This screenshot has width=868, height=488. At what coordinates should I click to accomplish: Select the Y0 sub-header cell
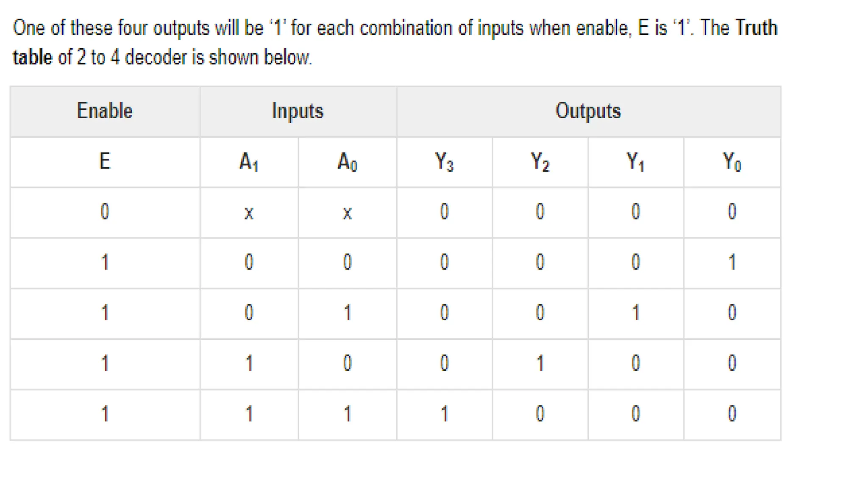tap(732, 162)
